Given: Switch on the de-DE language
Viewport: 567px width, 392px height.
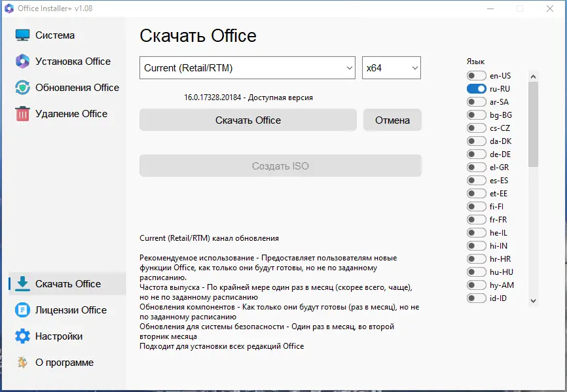Looking at the screenshot, I should [x=476, y=154].
